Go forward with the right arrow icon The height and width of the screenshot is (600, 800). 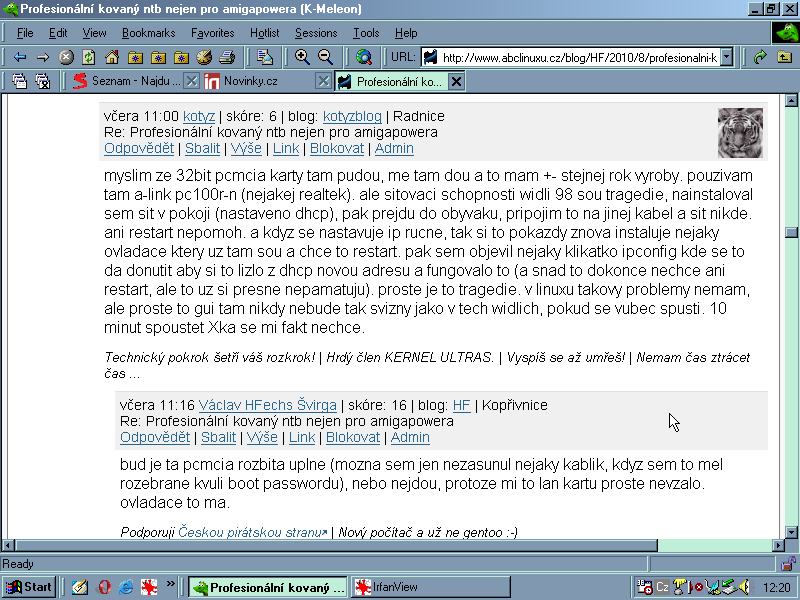tap(42, 57)
